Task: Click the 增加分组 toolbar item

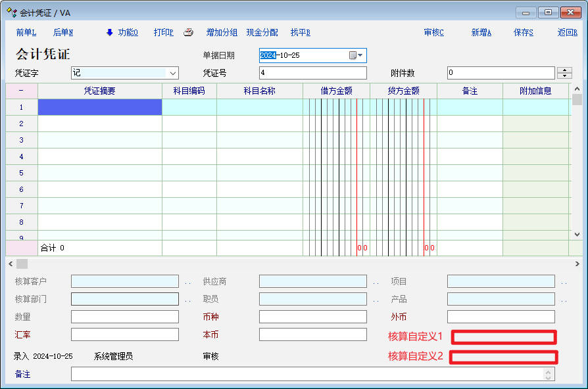Action: click(x=222, y=33)
